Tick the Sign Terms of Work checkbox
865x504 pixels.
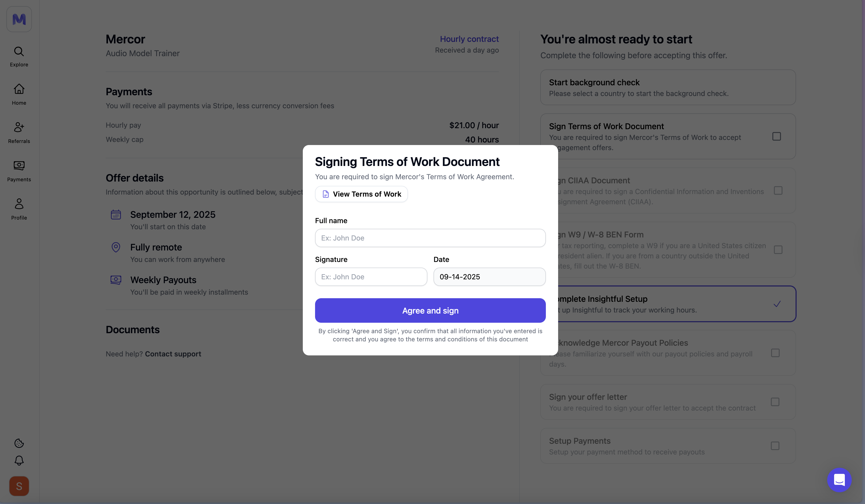point(776,136)
